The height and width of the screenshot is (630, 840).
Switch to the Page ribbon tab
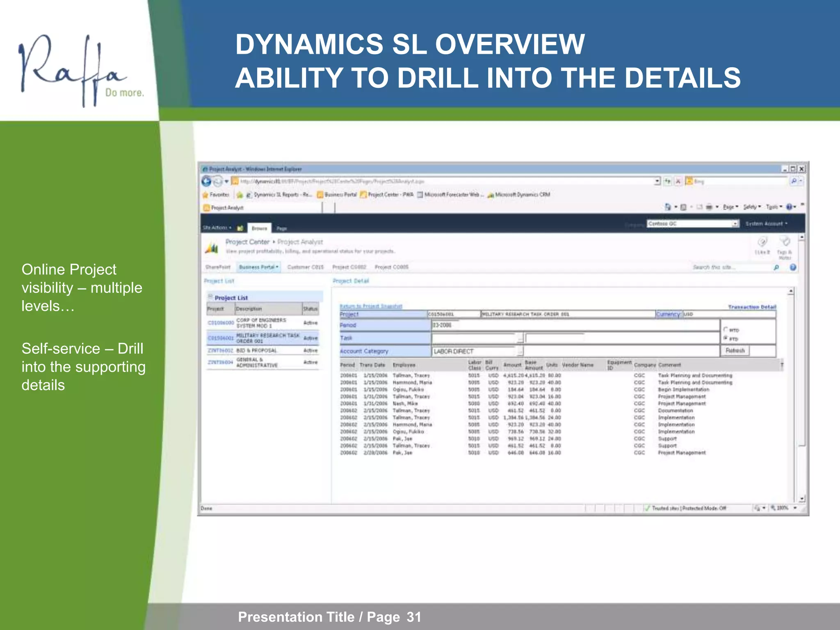point(281,228)
